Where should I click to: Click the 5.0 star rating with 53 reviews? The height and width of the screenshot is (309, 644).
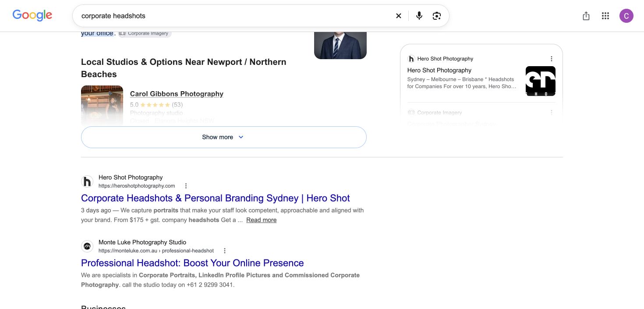click(x=156, y=105)
